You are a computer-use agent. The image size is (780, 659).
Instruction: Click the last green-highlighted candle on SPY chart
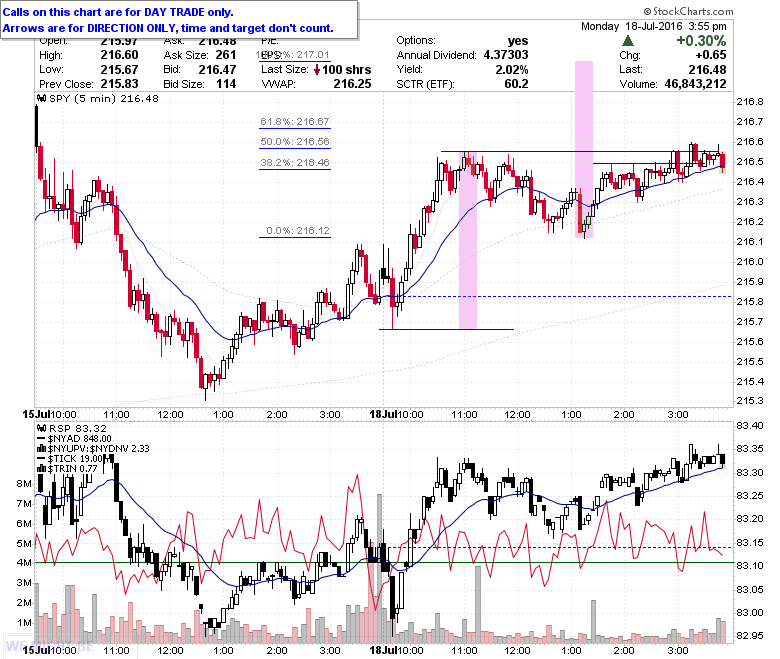(723, 162)
